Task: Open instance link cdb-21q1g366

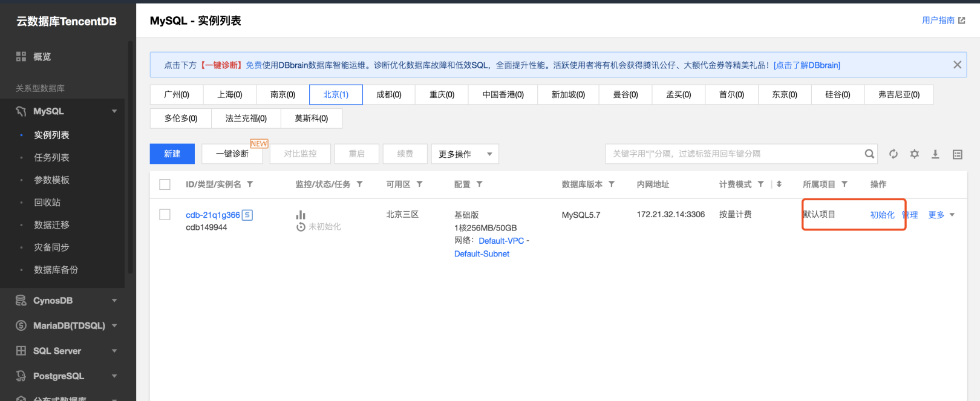Action: point(213,215)
